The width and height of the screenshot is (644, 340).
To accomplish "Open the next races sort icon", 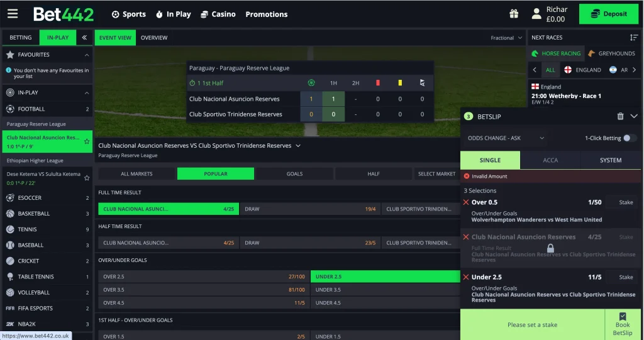I will tap(634, 37).
